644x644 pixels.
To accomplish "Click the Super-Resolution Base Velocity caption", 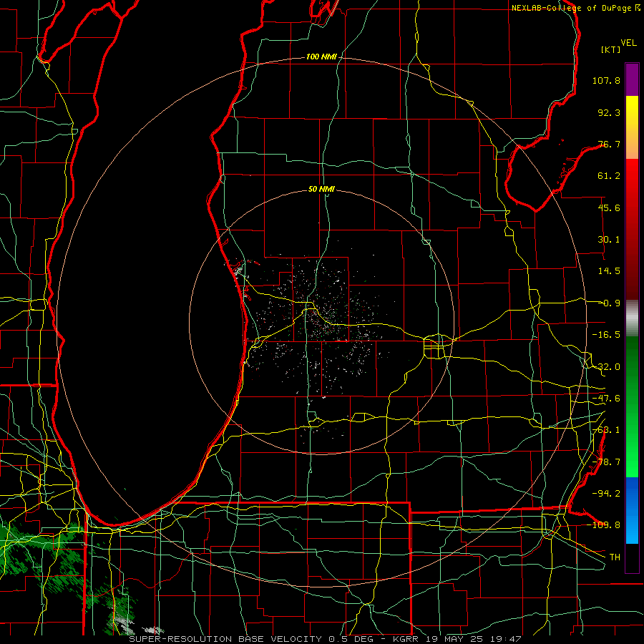I will [326, 639].
